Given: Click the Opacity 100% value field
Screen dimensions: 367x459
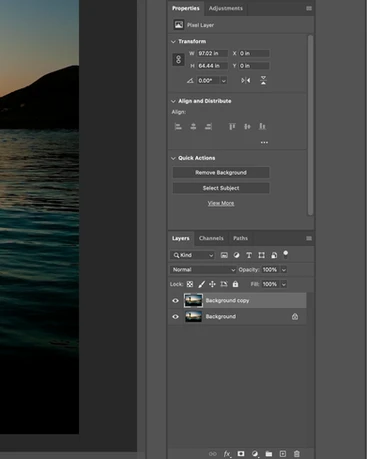Looking at the screenshot, I should (x=270, y=270).
